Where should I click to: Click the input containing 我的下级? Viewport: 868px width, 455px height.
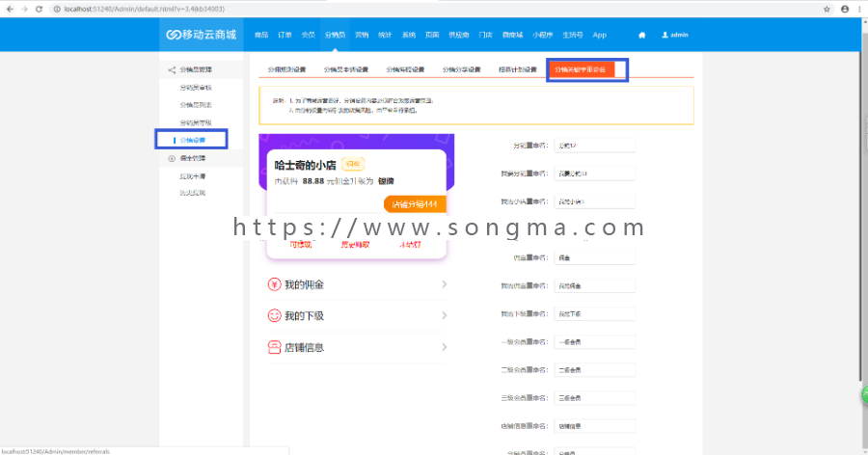coord(594,314)
